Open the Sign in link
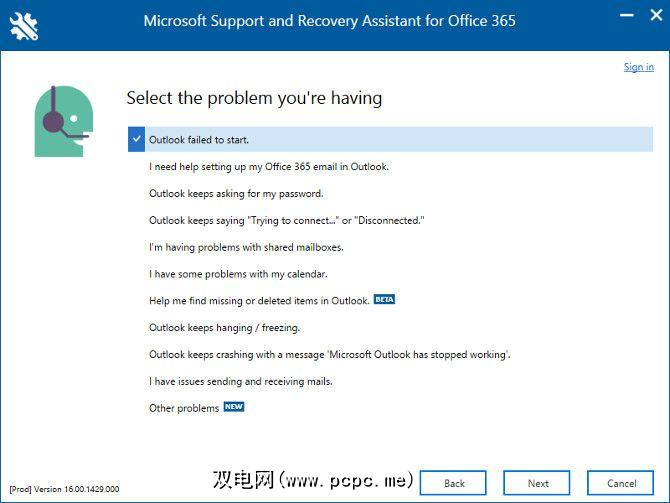 638,67
